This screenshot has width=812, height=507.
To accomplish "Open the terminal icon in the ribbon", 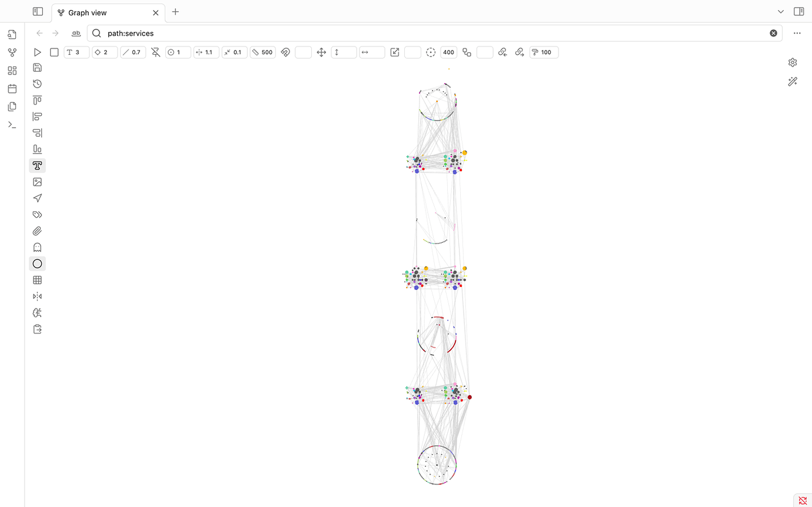I will 12,124.
